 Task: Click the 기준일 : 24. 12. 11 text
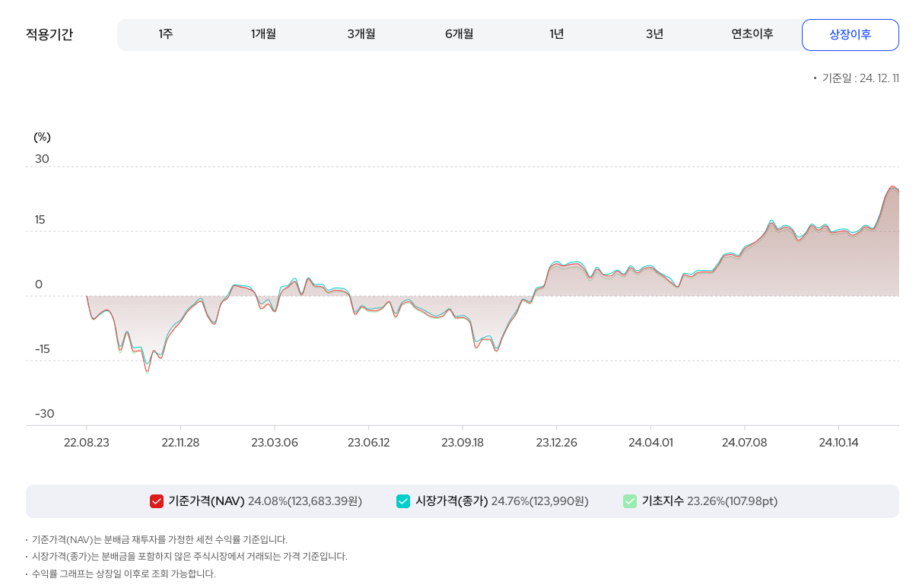click(860, 78)
